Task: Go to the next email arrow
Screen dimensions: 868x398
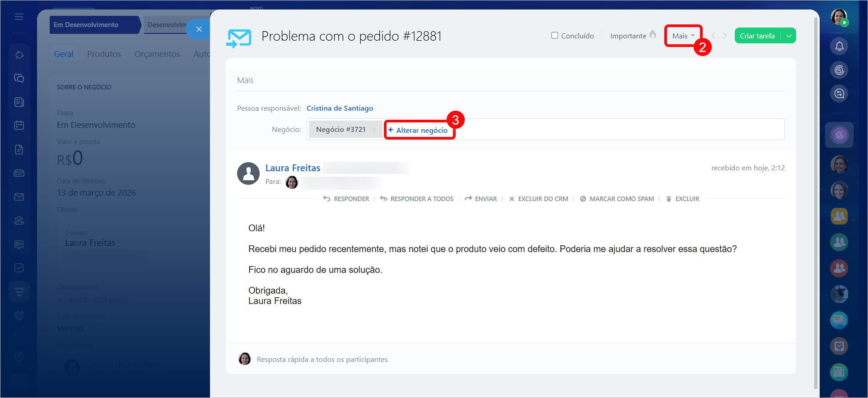Action: [x=725, y=36]
